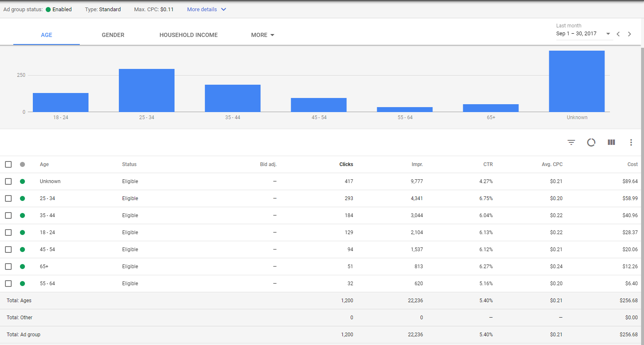Image resolution: width=644 pixels, height=345 pixels.
Task: Click the 45 - 54 bar in the chart
Action: (x=319, y=105)
